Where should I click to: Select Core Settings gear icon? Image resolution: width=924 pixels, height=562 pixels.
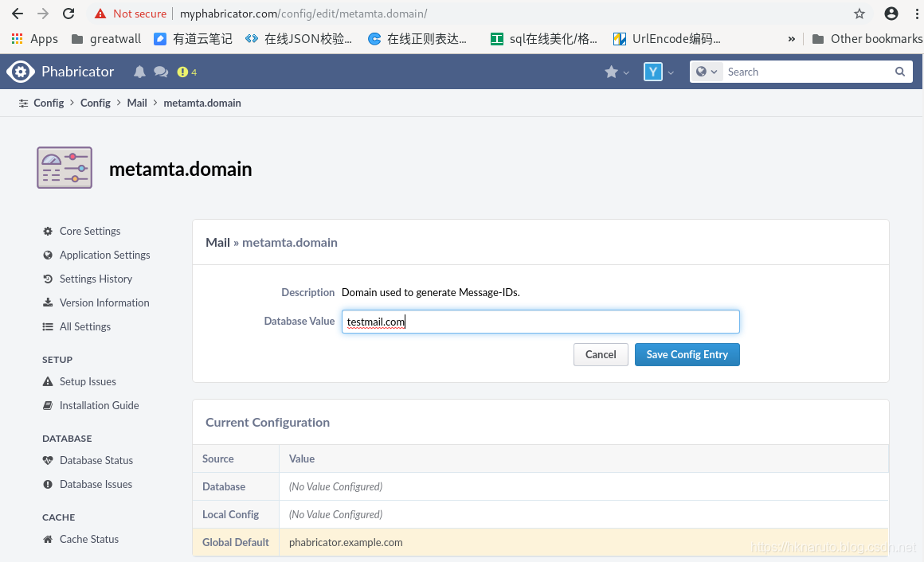point(47,231)
